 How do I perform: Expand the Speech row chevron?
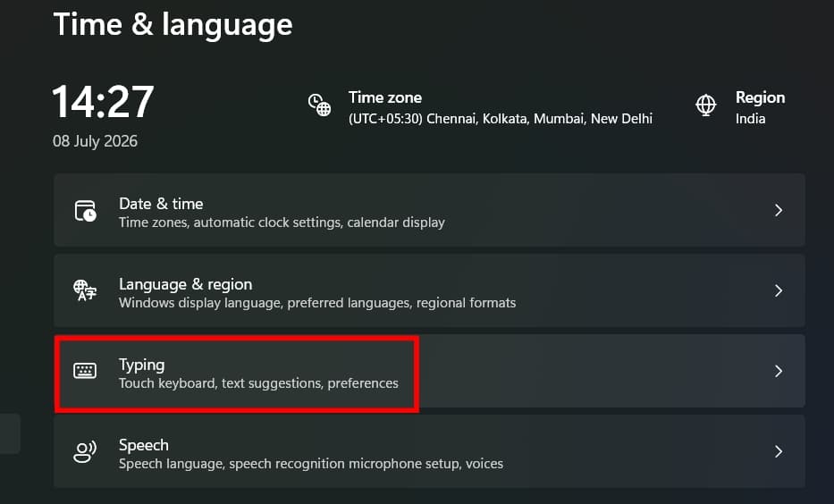coord(779,451)
